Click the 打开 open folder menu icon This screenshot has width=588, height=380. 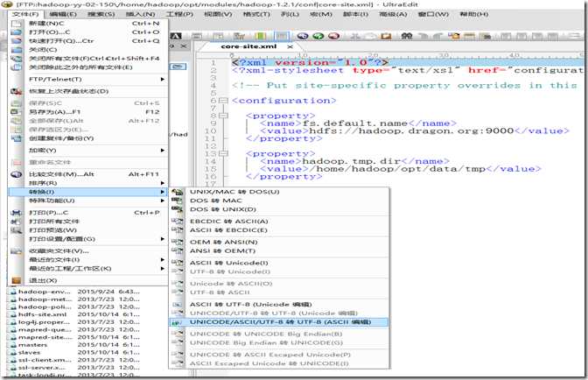pyautogui.click(x=16, y=32)
